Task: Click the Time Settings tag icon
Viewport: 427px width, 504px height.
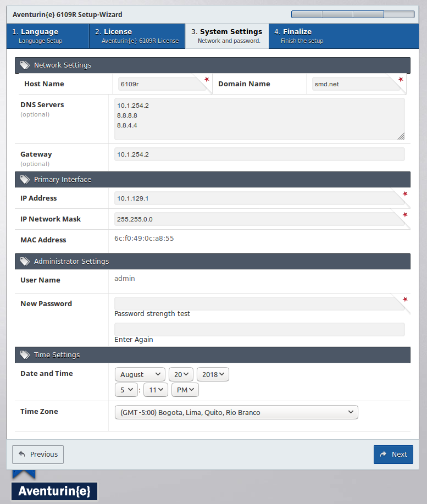Action: click(x=25, y=355)
